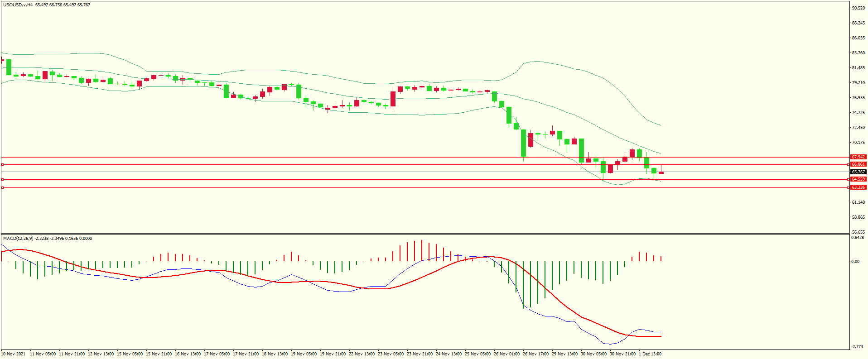Click the 17 Nov 21:00 time label
Viewport: 868px width, 359px height.
pos(246,354)
